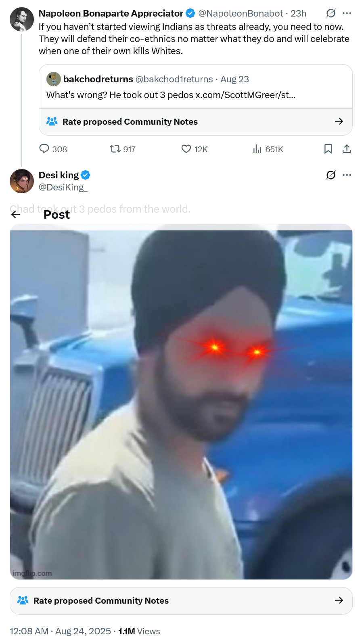The height and width of the screenshot is (644, 362).
Task: Expand arrow on lower Community Notes bar
Action: (339, 600)
